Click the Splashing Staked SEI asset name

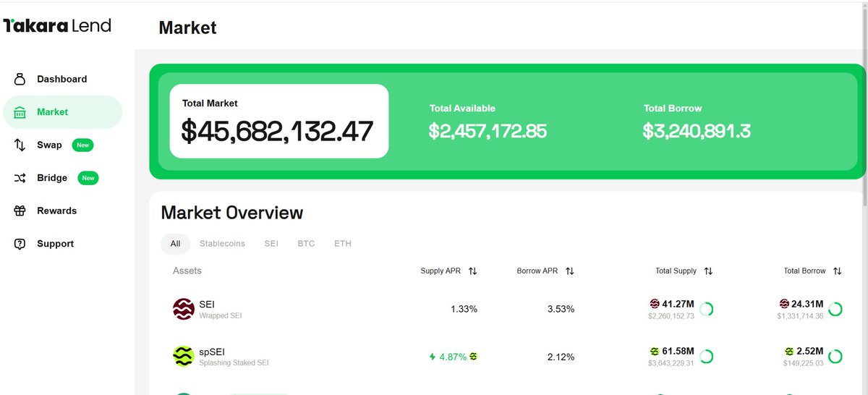click(x=234, y=362)
